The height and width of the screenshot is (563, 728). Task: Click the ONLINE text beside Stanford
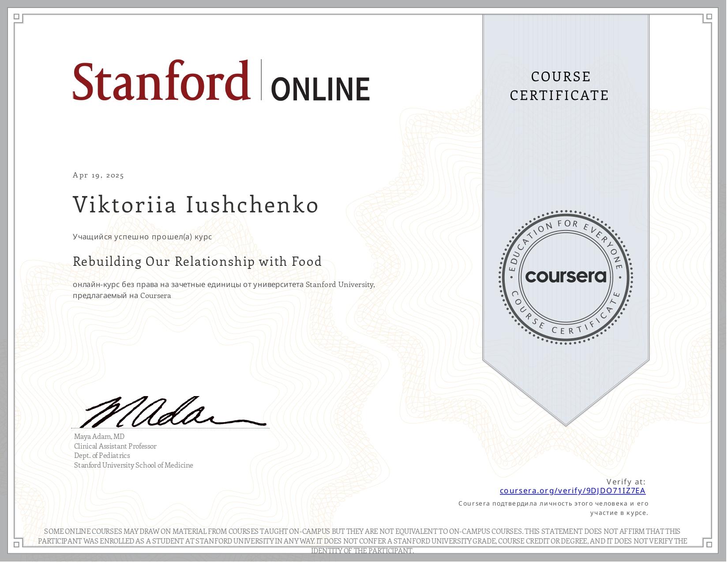point(320,89)
